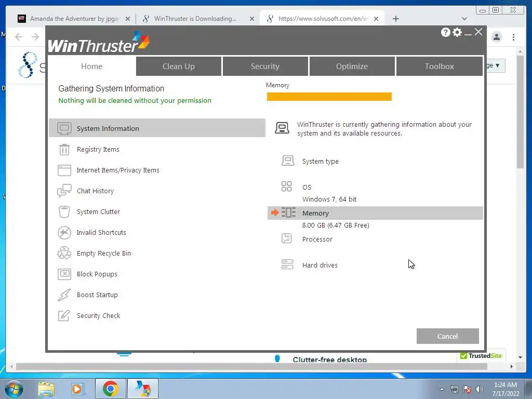
Task: Open the Toolbox tab
Action: [440, 66]
